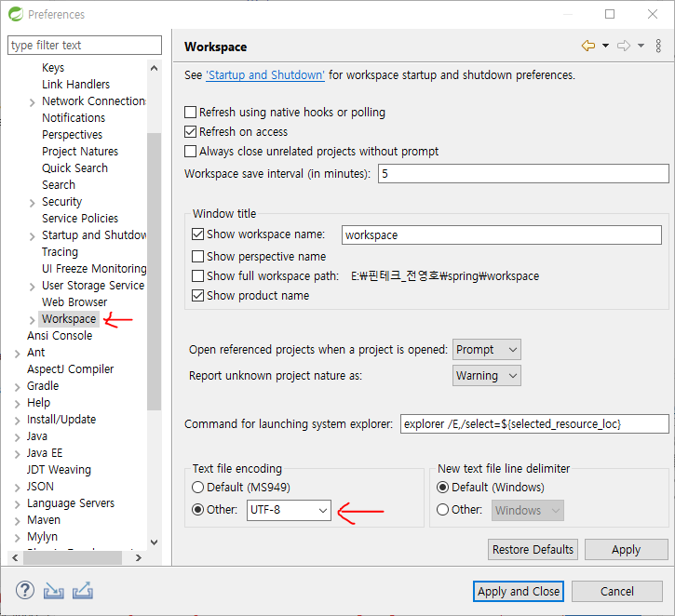The image size is (675, 616).
Task: Click tree scrollbar down arrow
Action: pos(155,542)
